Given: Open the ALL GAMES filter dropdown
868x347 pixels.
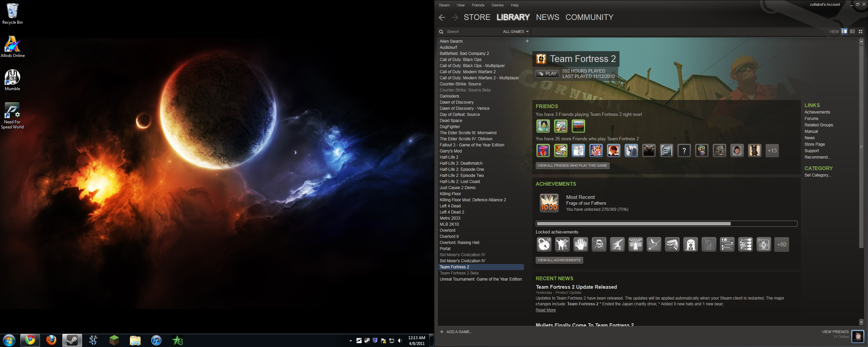Looking at the screenshot, I should coord(515,32).
